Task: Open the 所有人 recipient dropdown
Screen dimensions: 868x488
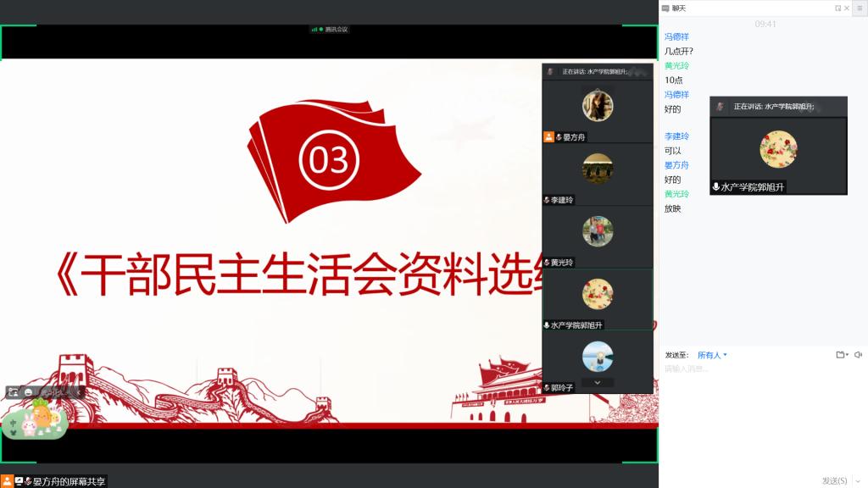Action: pos(712,355)
